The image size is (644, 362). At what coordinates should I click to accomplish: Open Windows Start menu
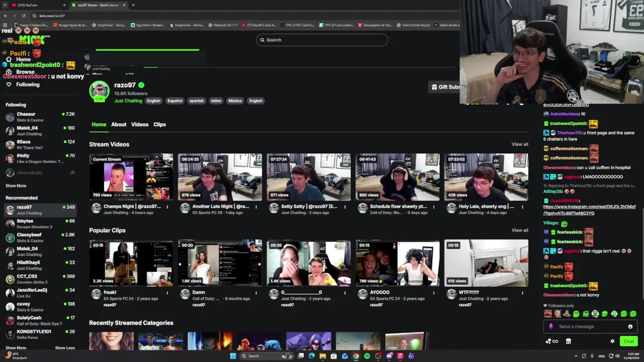[233, 356]
